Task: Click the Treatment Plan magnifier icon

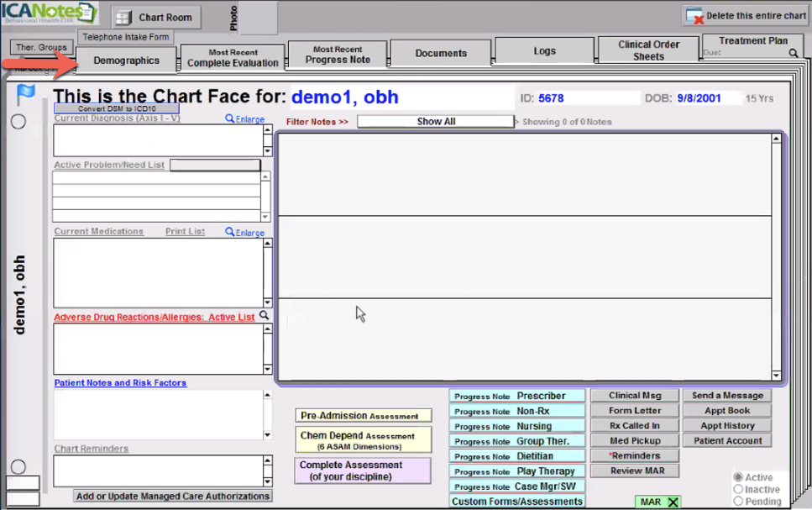Action: click(x=794, y=53)
